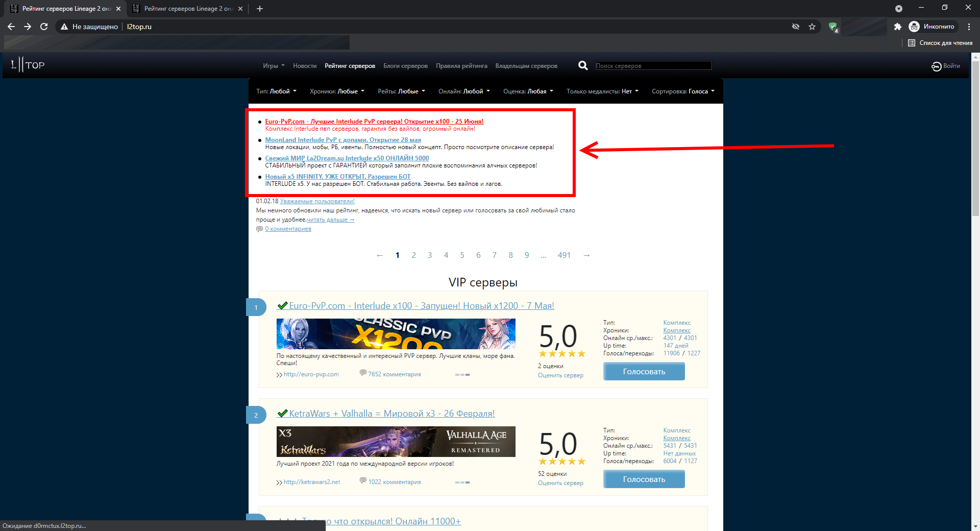The width and height of the screenshot is (980, 531).
Task: Click the Поиск серверов search field
Action: [x=653, y=65]
